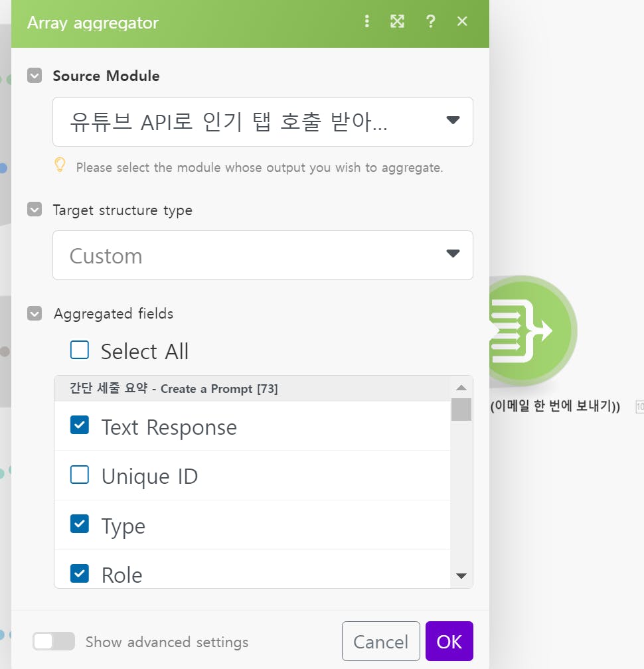Uncheck the Role field
The width and height of the screenshot is (644, 669).
pos(80,573)
